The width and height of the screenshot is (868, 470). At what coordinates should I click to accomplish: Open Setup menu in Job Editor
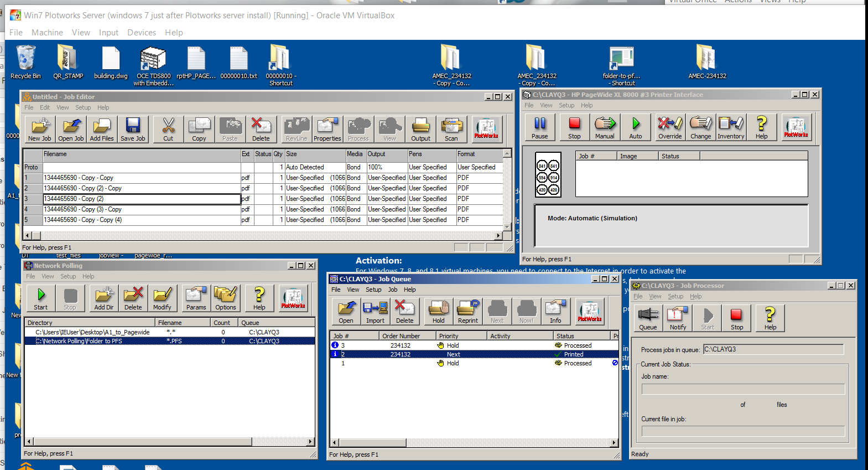[83, 107]
